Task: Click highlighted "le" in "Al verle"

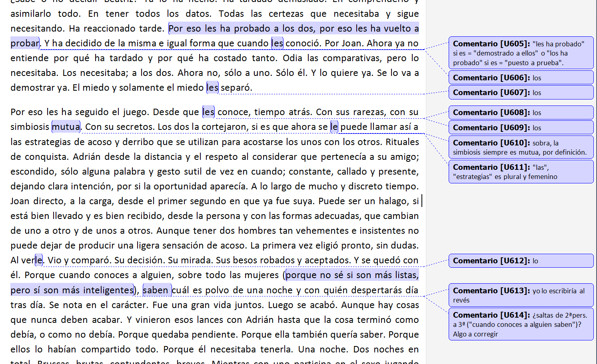Action: point(39,260)
